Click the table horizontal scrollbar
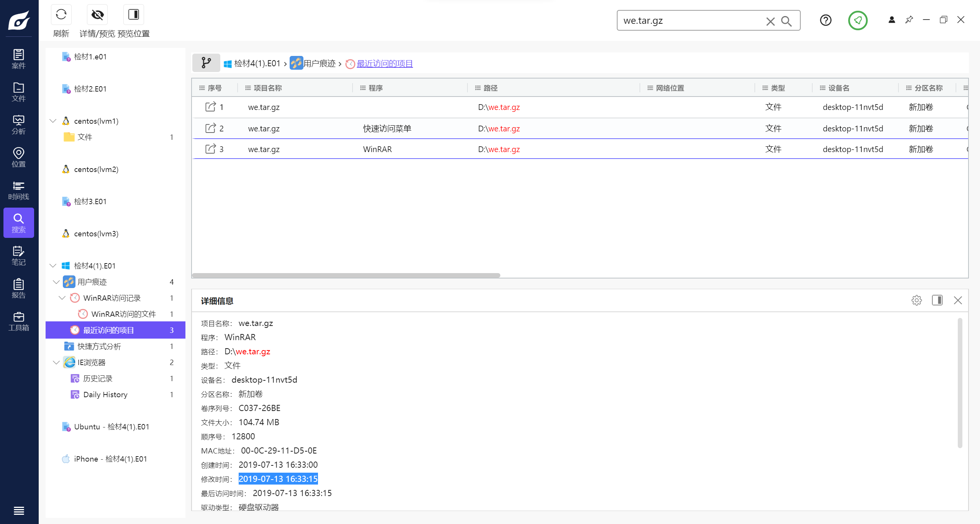The height and width of the screenshot is (524, 980). (x=346, y=275)
